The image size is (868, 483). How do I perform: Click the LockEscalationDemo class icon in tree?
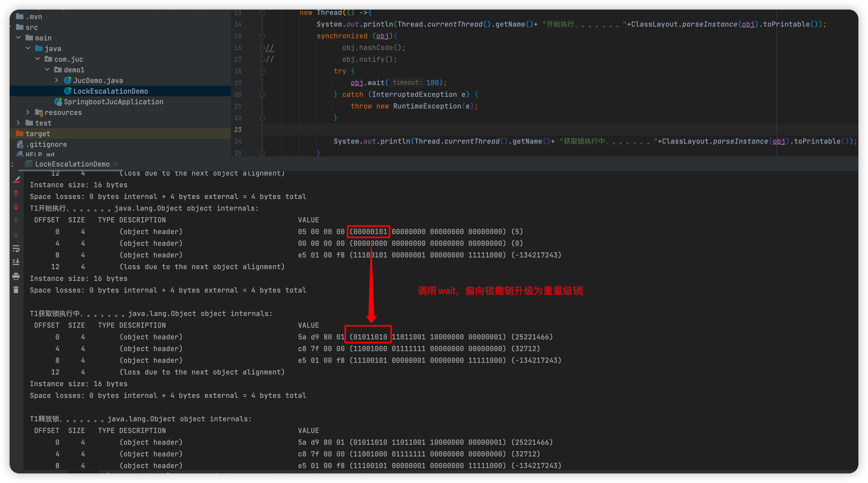[68, 91]
